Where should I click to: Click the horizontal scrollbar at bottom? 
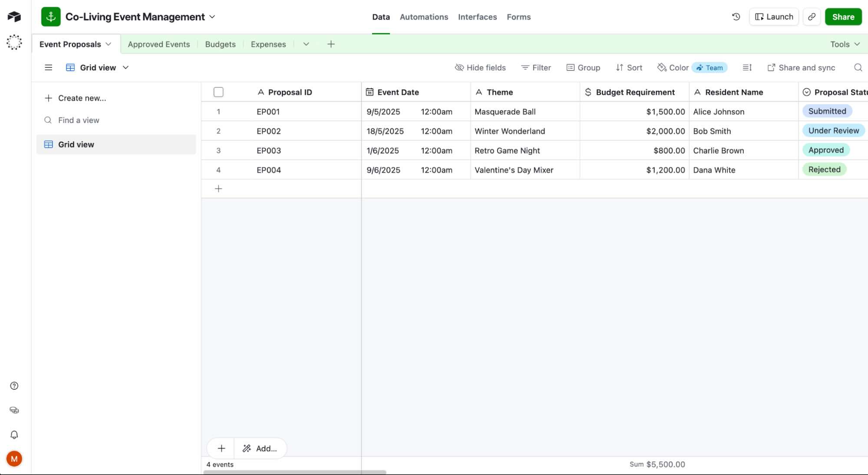[294, 472]
